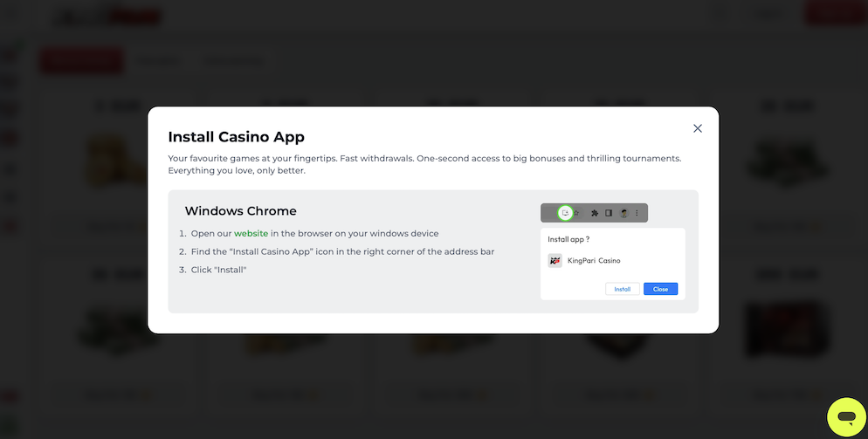Click the "Install app ?" prompt text

(x=568, y=239)
